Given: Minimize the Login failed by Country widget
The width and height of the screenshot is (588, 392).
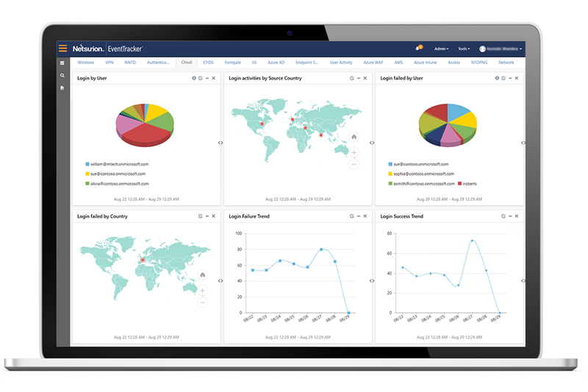Looking at the screenshot, I should click(207, 216).
